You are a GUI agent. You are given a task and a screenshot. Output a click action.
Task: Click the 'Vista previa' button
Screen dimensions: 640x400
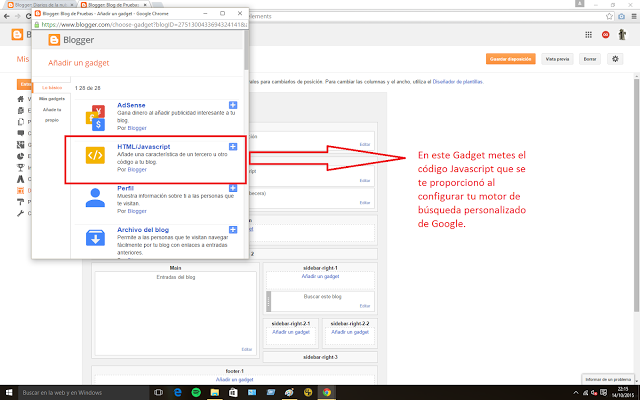pyautogui.click(x=557, y=59)
